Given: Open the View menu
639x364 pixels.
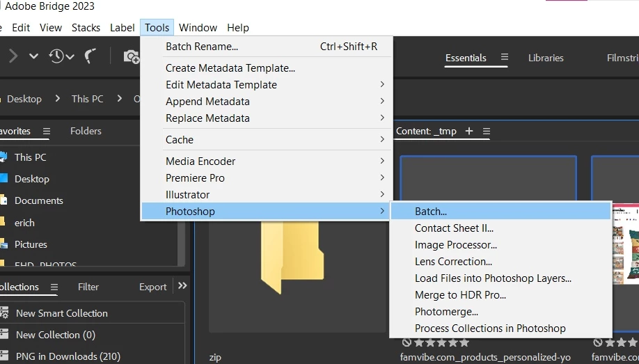Looking at the screenshot, I should pyautogui.click(x=51, y=28).
